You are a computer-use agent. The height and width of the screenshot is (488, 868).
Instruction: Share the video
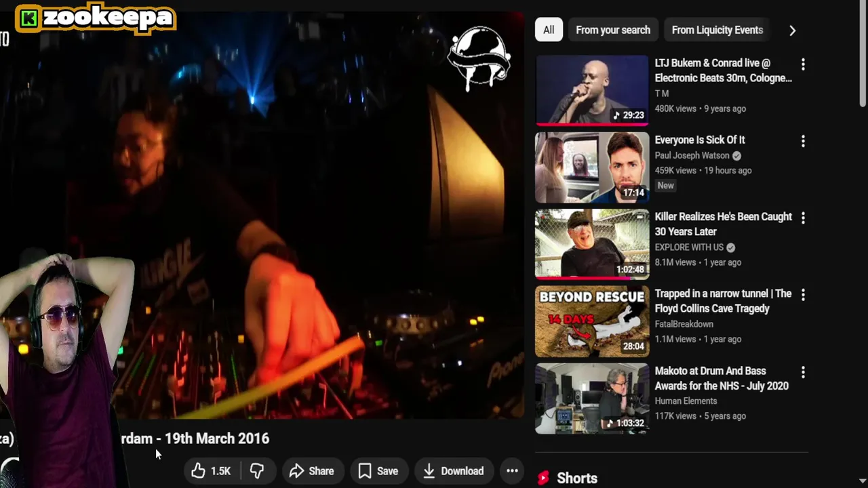click(x=312, y=471)
